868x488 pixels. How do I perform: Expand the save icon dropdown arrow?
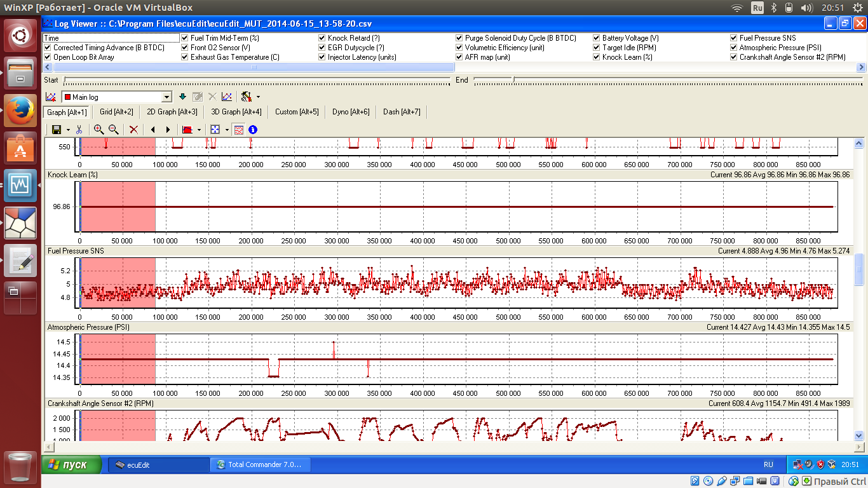[x=67, y=130]
